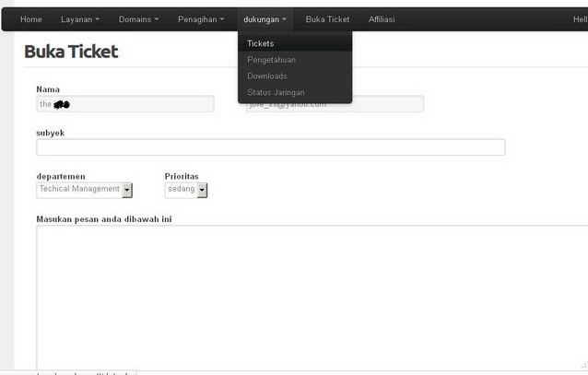Screen dimensions: 588x375
Task: Click the Masukan pesan anda label
Action: (104, 219)
